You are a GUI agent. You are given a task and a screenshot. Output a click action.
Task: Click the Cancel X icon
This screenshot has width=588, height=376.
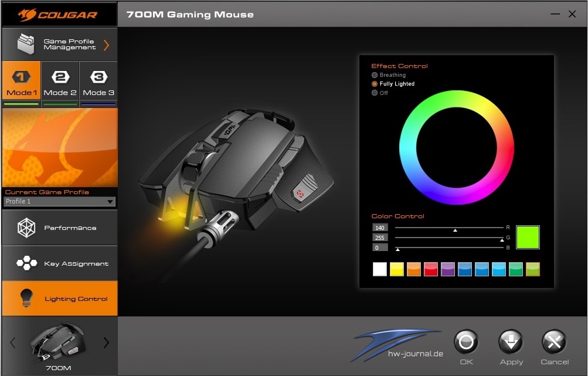554,342
